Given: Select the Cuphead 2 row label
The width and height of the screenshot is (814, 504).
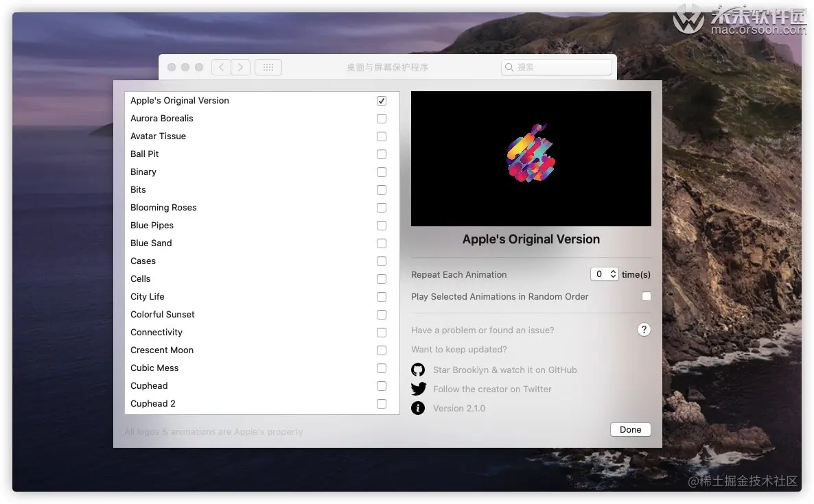Looking at the screenshot, I should click(x=152, y=403).
